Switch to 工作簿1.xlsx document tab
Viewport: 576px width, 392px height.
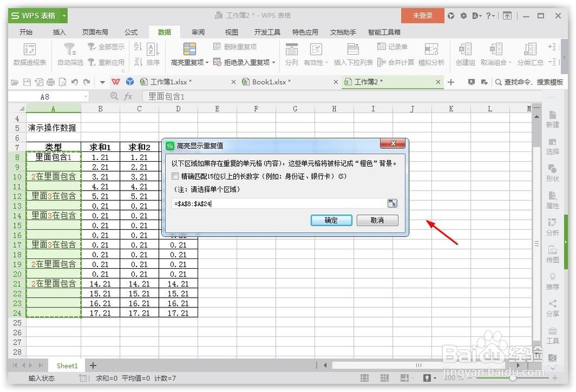click(187, 82)
